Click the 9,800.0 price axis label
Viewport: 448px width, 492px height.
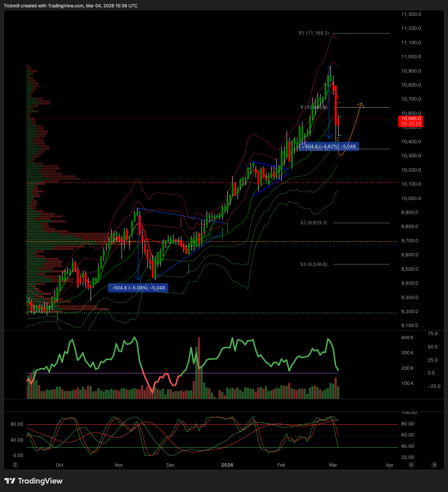pos(410,226)
